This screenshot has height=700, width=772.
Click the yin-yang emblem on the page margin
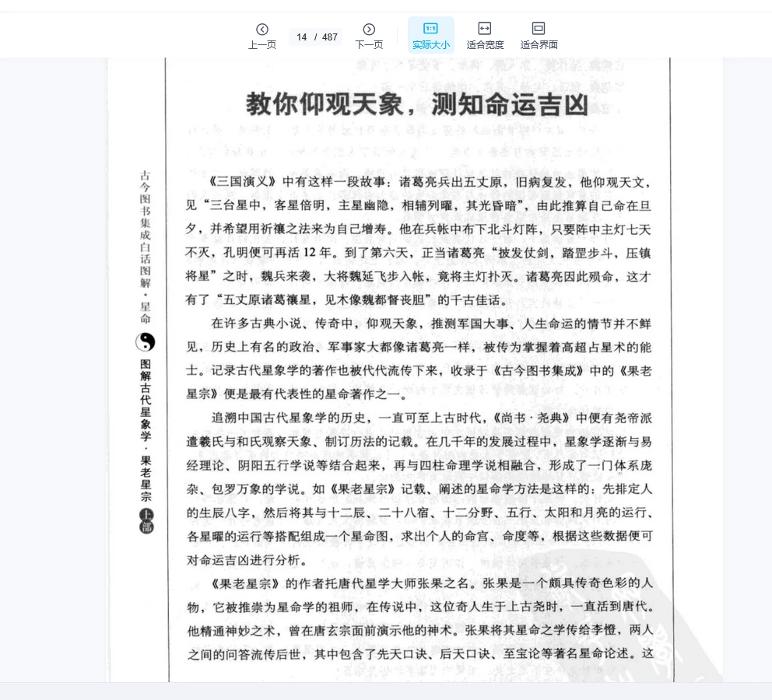pos(146,342)
